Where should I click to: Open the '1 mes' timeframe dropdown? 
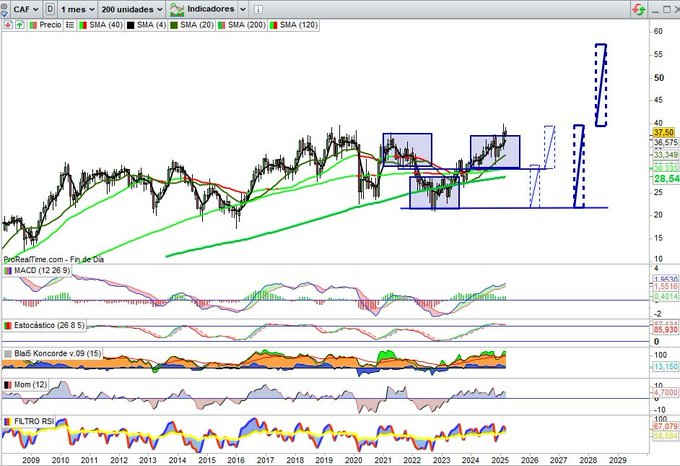(77, 9)
